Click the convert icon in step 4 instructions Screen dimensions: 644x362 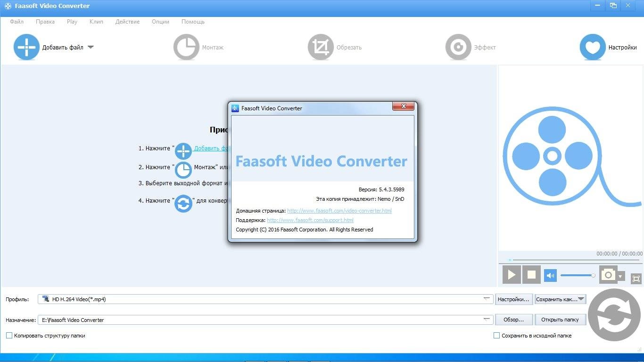click(183, 204)
